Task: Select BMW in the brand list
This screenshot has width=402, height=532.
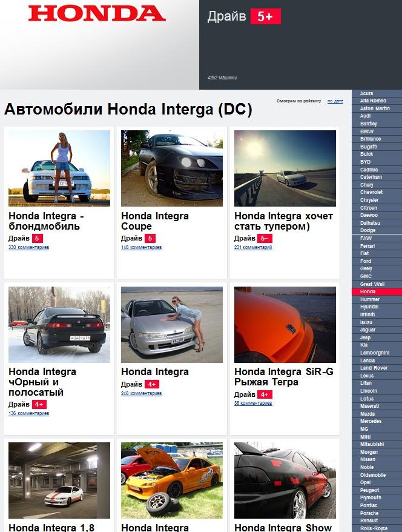Action: [x=367, y=131]
